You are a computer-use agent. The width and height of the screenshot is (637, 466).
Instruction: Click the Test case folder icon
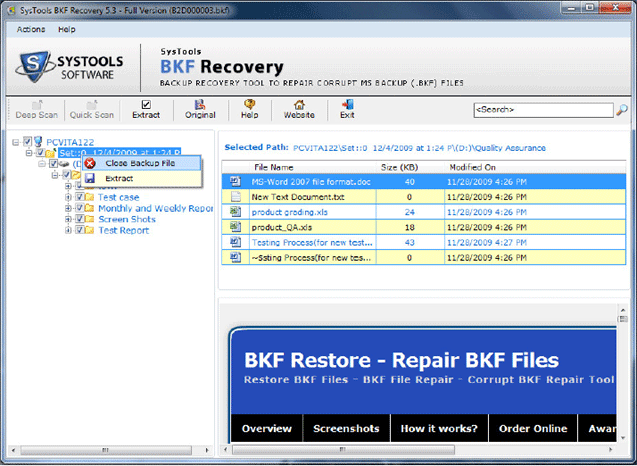coord(90,197)
